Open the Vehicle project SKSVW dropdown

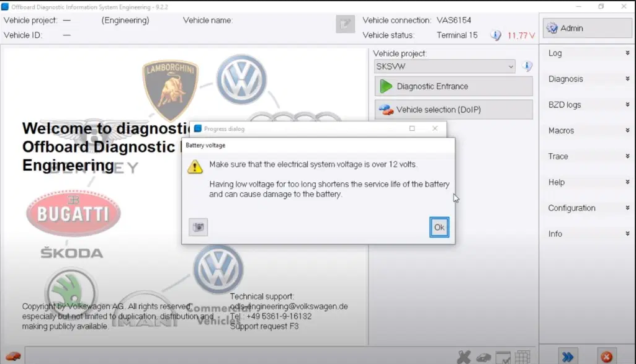pos(444,66)
